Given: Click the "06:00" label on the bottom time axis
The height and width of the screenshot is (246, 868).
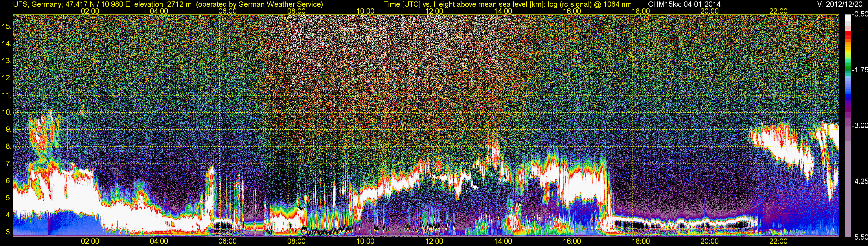Looking at the screenshot, I should click(228, 241).
